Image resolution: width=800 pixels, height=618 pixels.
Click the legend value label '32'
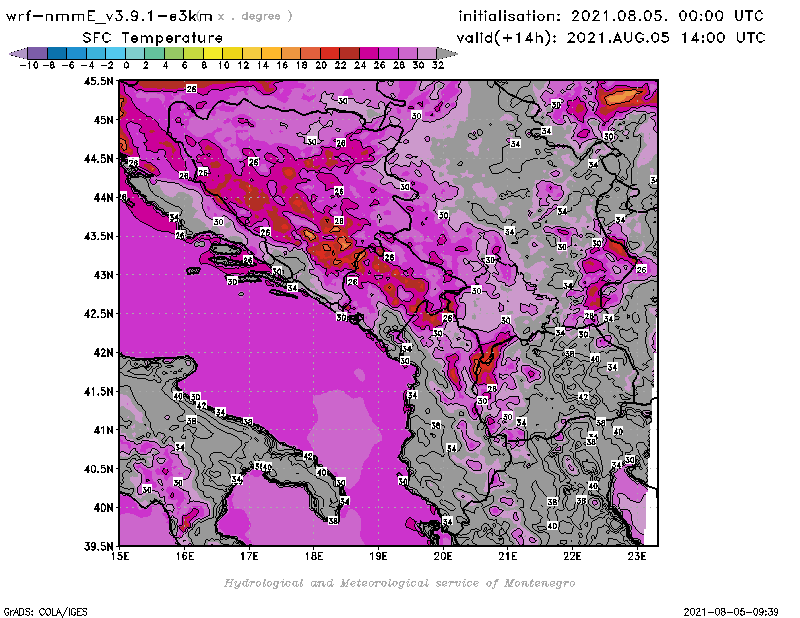(438, 65)
